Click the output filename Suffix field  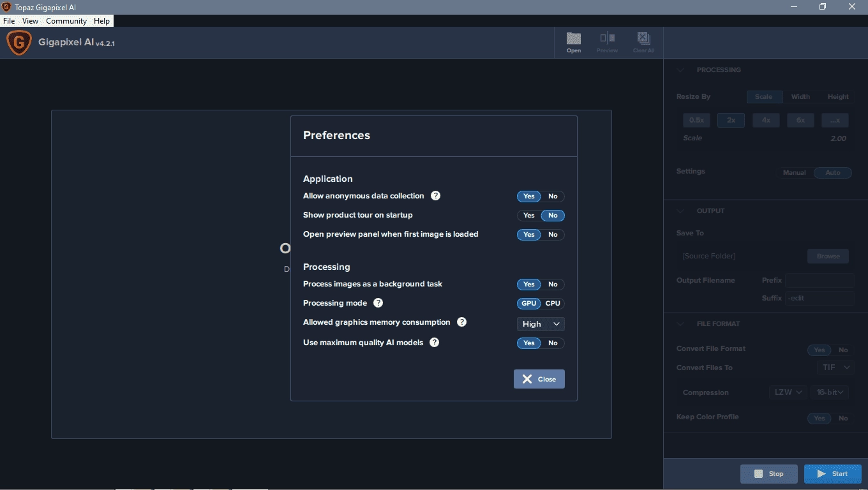(x=819, y=298)
